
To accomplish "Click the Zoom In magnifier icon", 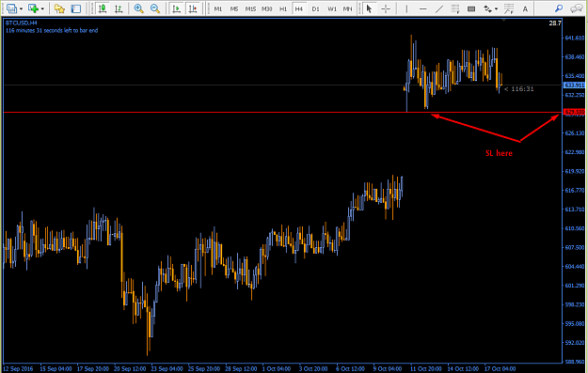I will [x=138, y=8].
